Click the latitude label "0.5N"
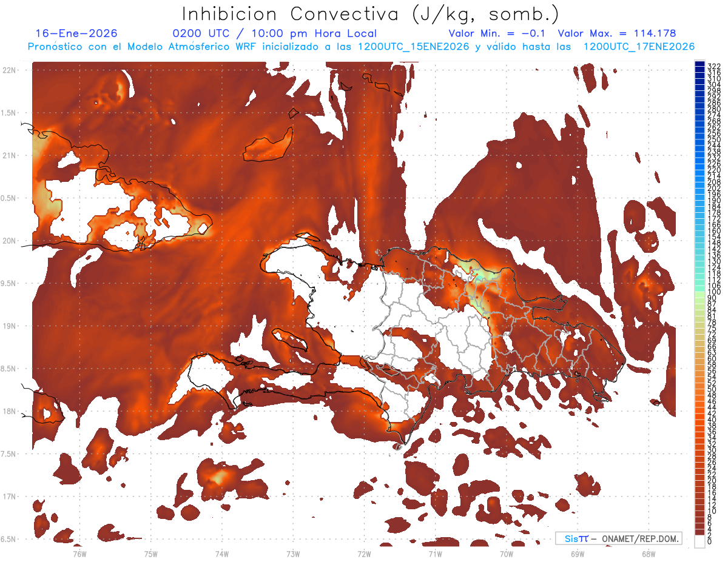728x562 pixels. coord(9,198)
